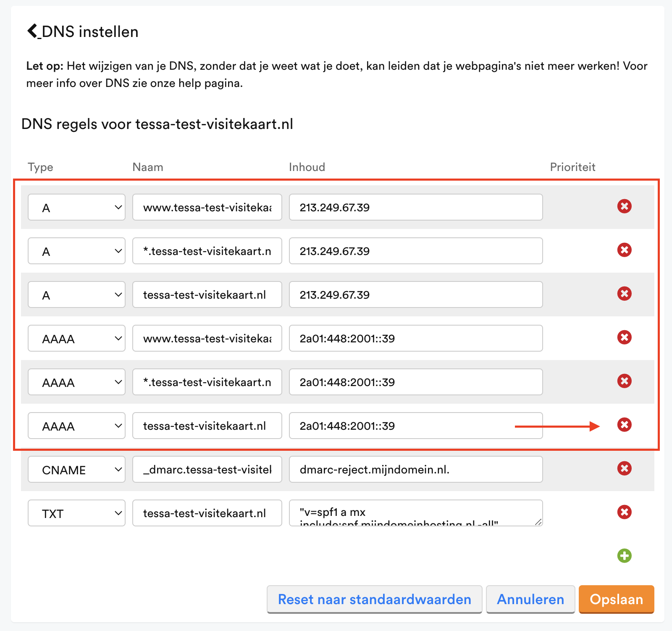Open the CNAME record type dropdown
This screenshot has height=631, width=672.
pos(76,469)
